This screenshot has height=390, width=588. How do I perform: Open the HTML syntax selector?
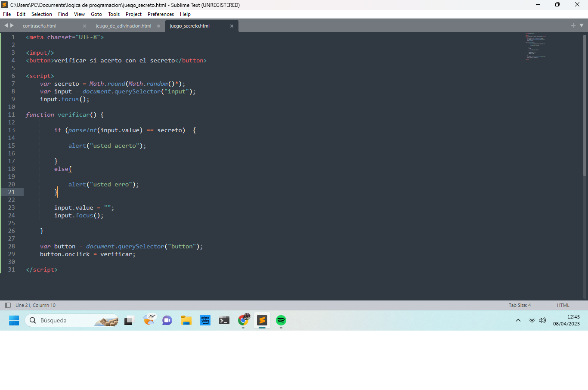click(x=563, y=305)
